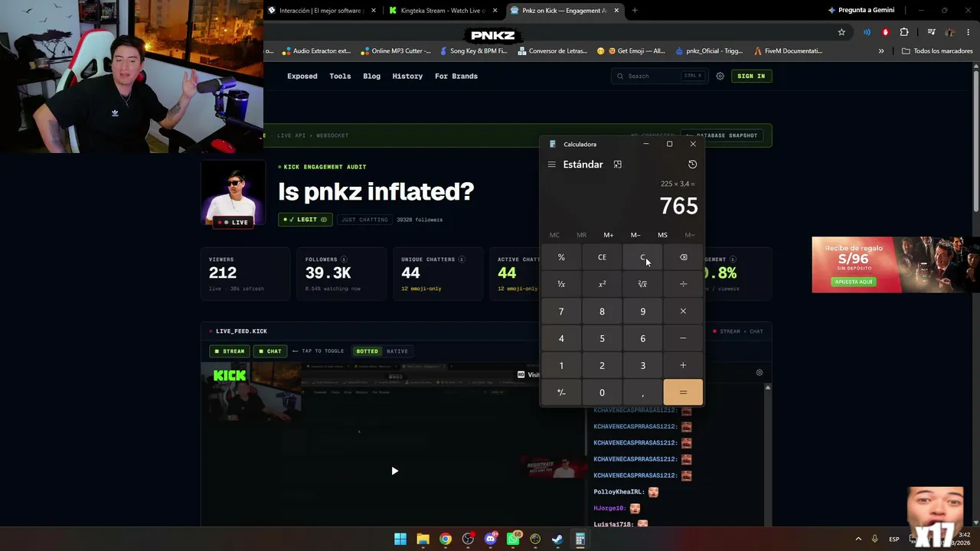Screen dimensions: 980x551
Task: Open the FiveM Documentation bookmark
Action: coord(788,51)
